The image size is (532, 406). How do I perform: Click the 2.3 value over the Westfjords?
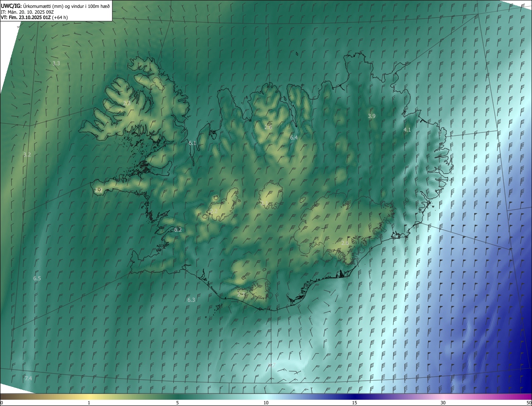(127, 103)
